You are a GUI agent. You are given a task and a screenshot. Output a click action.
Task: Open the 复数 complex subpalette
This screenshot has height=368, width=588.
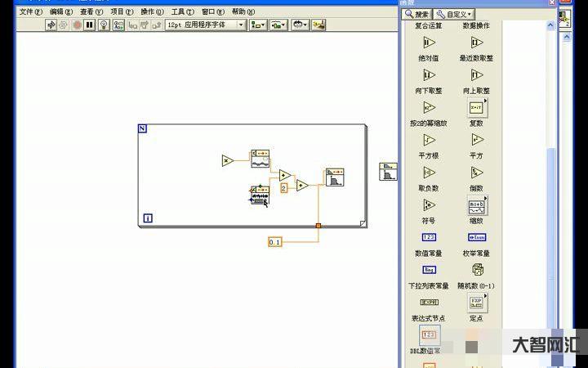pyautogui.click(x=478, y=107)
